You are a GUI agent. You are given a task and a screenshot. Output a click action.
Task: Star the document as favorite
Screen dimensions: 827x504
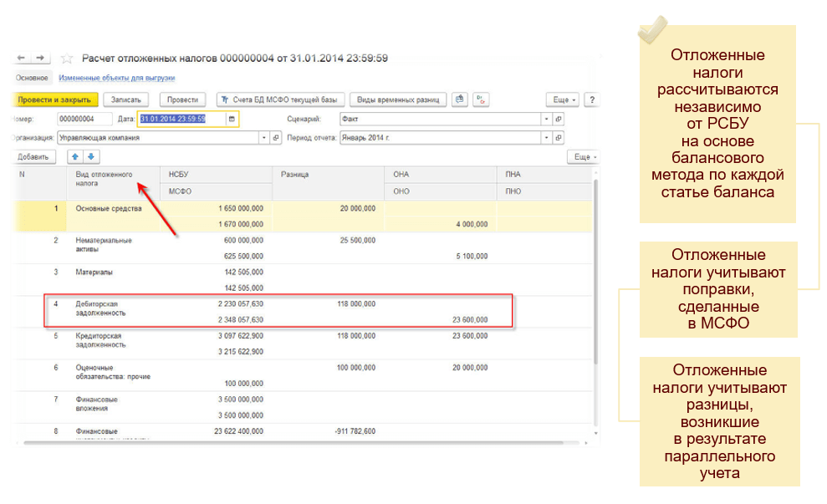[67, 59]
